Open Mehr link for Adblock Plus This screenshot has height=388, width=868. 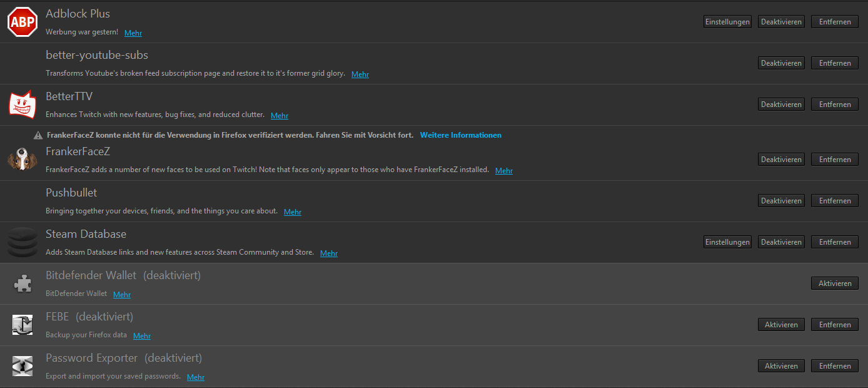click(x=133, y=33)
